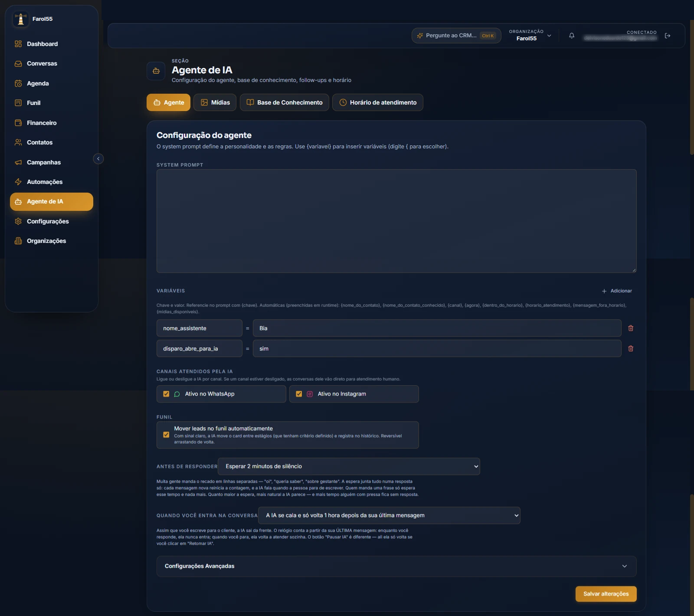This screenshot has width=694, height=616.
Task: Open Base de Conhecimento tab
Action: (285, 102)
